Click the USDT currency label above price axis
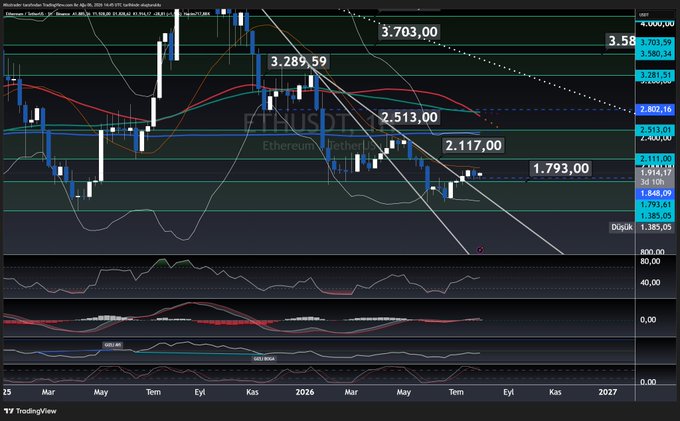Viewport: 680px width, 421px height. (644, 15)
